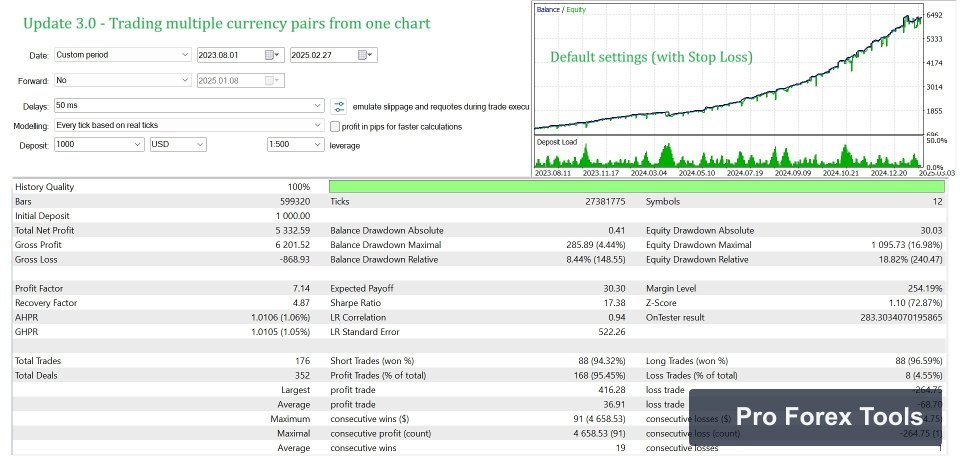Select the Balance Drawdown Absolute value 0.41
Viewport: 960px width, 462px height.
coord(617,231)
